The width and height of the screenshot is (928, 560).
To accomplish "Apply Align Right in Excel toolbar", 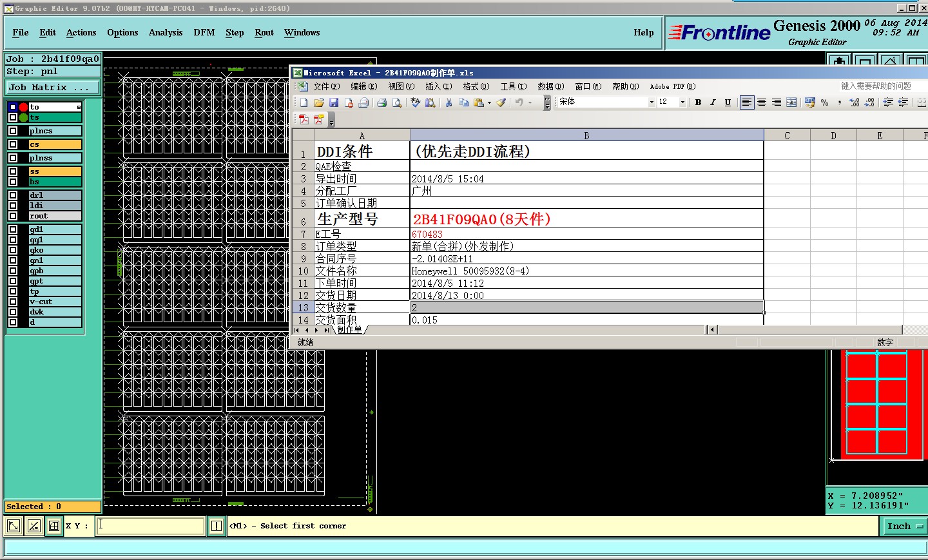I will coord(777,102).
